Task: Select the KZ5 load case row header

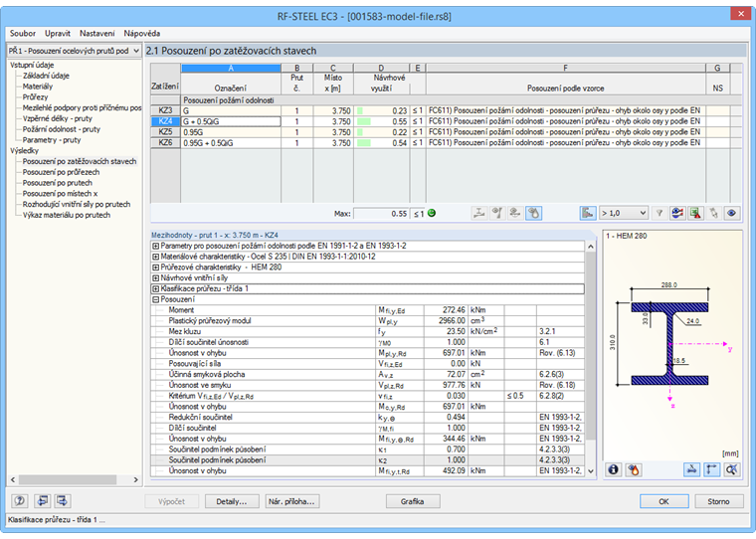Action: (165, 132)
